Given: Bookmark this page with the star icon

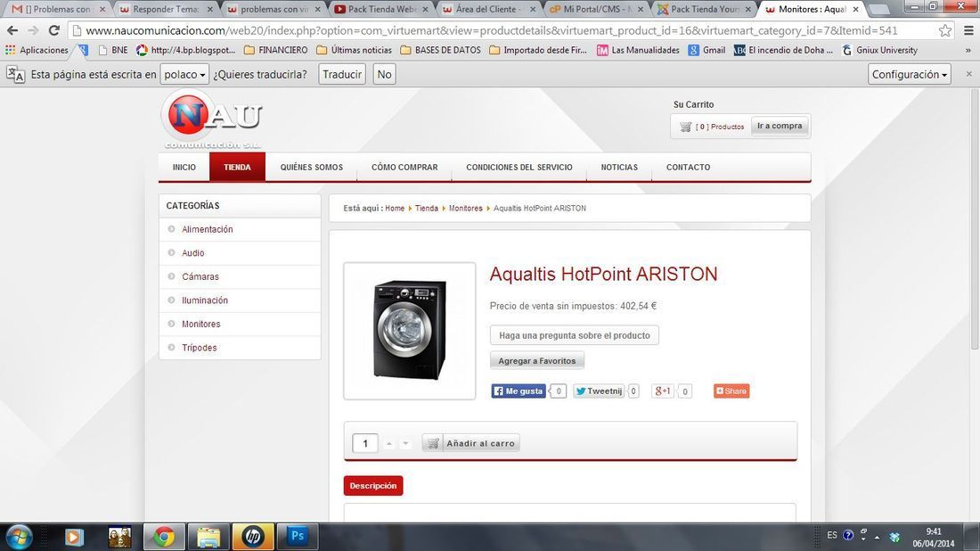Looking at the screenshot, I should point(945,30).
